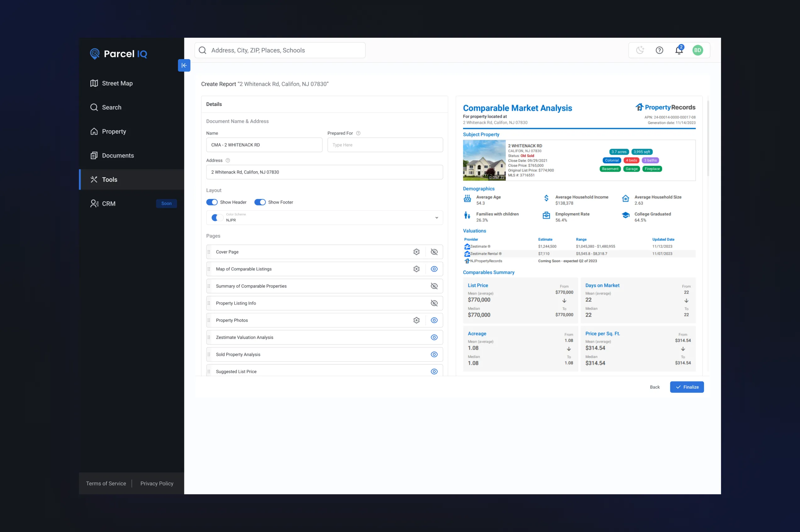Go to Street Map section

pos(117,83)
